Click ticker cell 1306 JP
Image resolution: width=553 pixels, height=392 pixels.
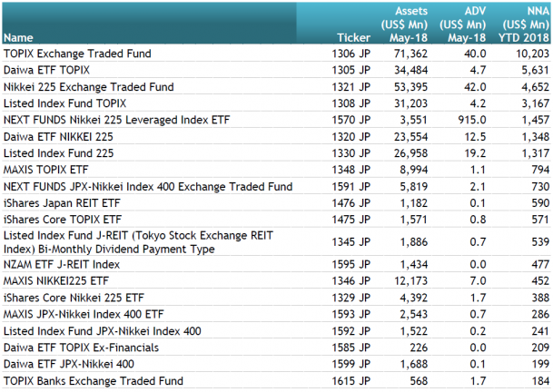point(351,54)
